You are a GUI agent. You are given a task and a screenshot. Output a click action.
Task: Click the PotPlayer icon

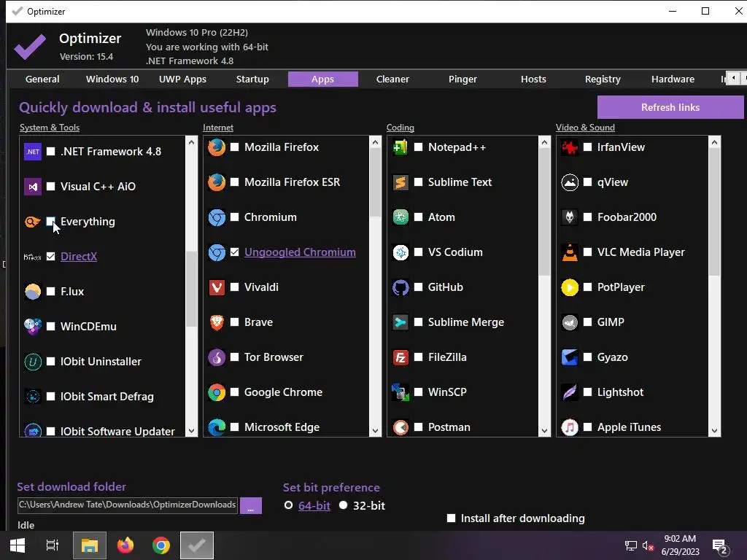(570, 287)
